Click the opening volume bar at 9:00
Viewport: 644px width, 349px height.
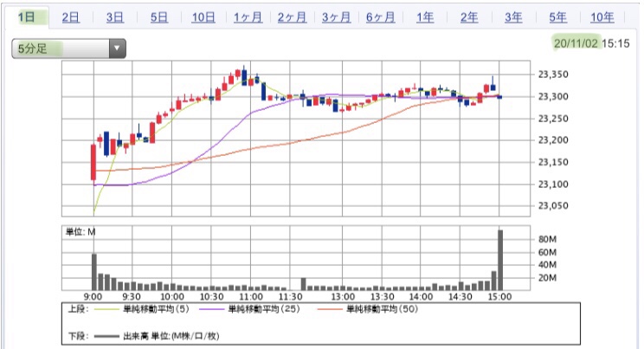tap(94, 272)
